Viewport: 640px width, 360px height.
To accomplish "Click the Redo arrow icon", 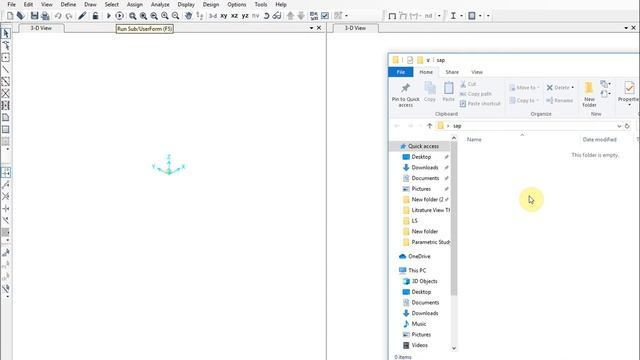I will coord(69,16).
